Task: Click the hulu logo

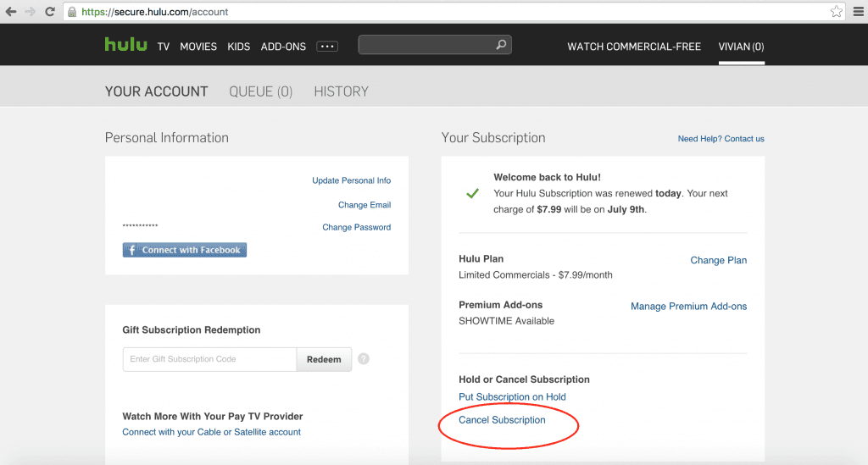Action: pos(125,44)
